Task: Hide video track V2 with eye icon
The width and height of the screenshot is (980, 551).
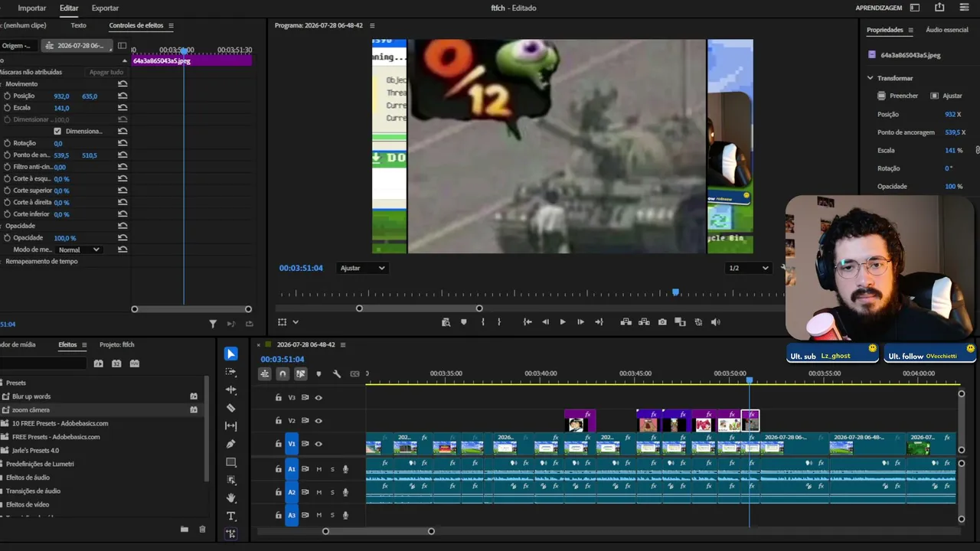Action: [318, 421]
